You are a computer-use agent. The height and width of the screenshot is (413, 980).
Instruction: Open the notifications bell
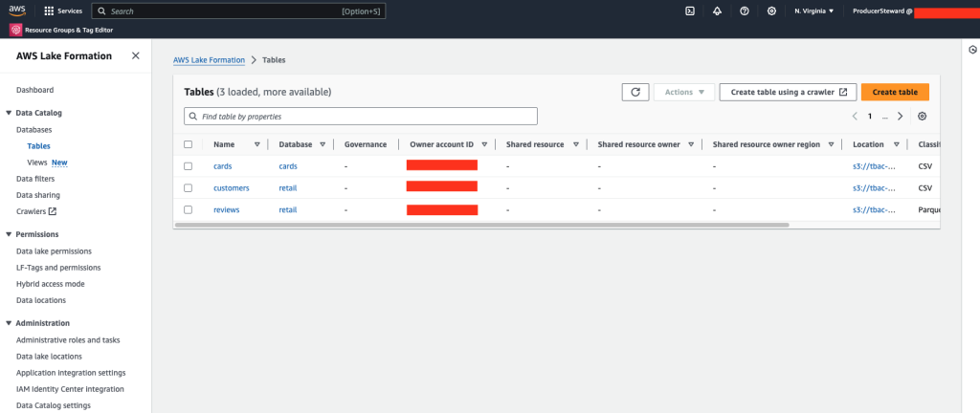tap(718, 11)
